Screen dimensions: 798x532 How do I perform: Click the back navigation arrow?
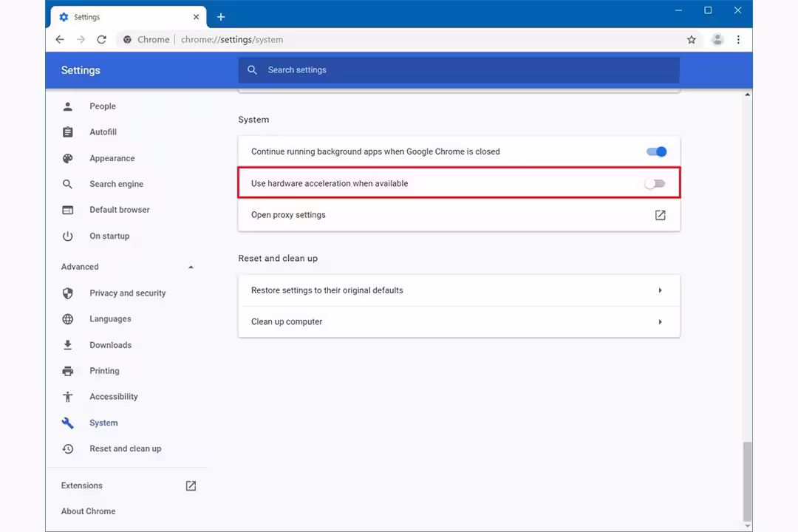(60, 40)
